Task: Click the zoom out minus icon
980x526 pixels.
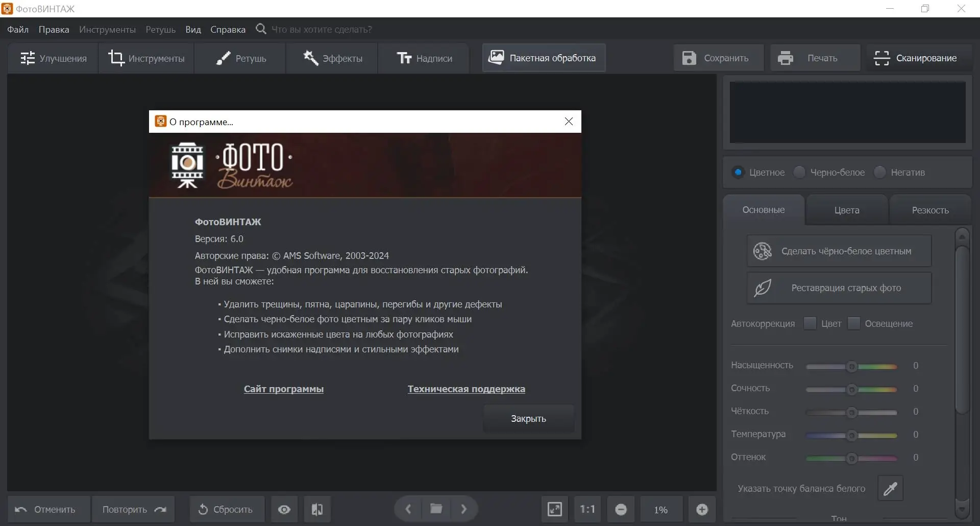Action: (x=621, y=510)
